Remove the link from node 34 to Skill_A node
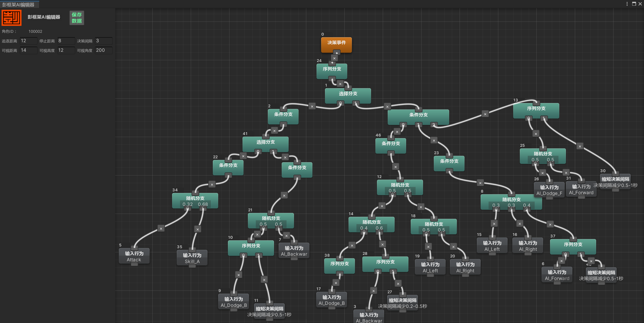644x323 pixels. 197,230
